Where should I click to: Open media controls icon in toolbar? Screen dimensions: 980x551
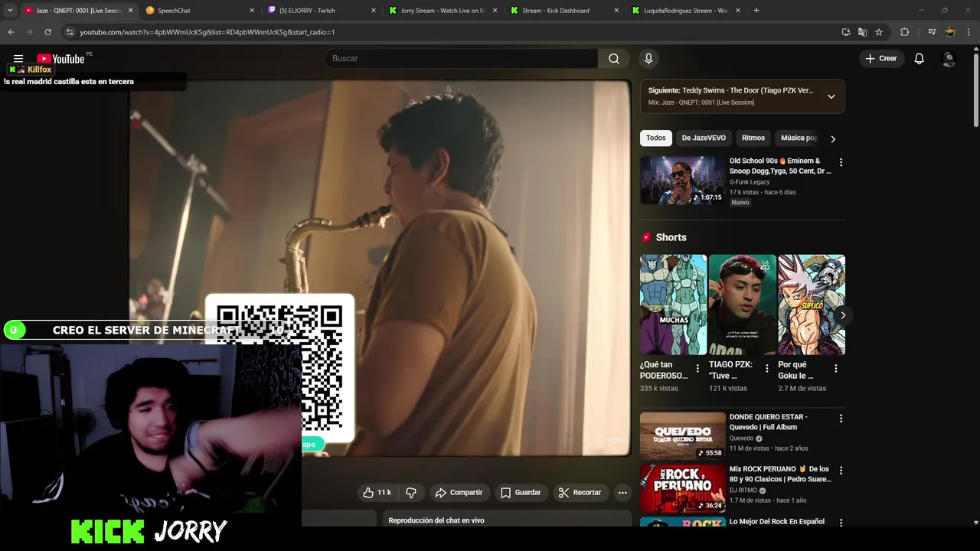(x=932, y=32)
